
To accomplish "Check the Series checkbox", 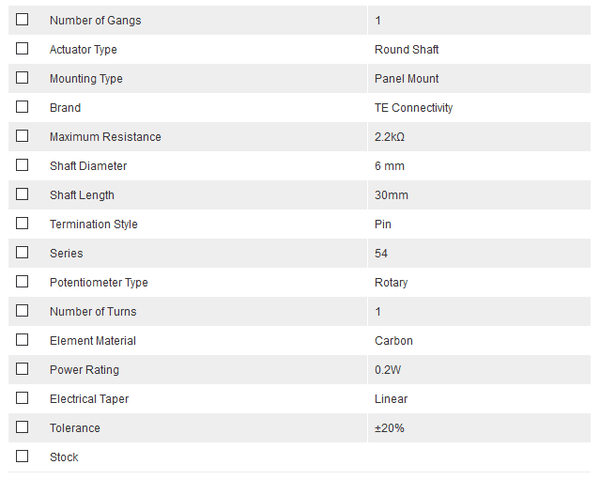I will pyautogui.click(x=22, y=252).
